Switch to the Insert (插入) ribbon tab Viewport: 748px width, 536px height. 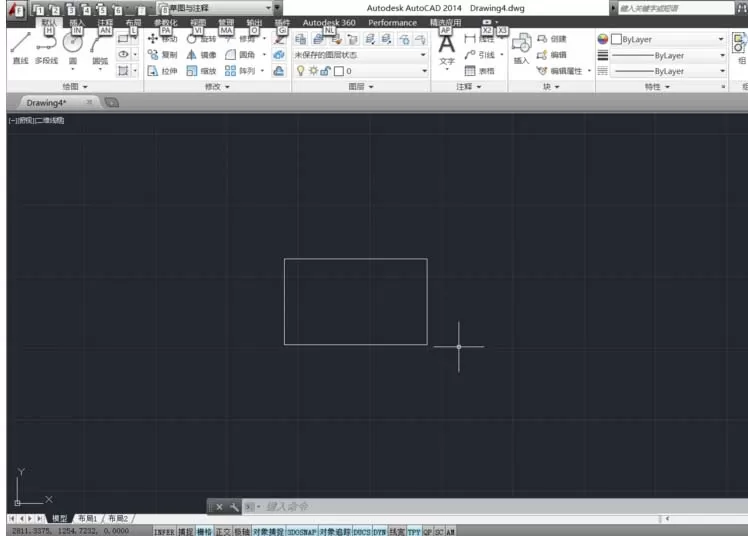click(77, 22)
